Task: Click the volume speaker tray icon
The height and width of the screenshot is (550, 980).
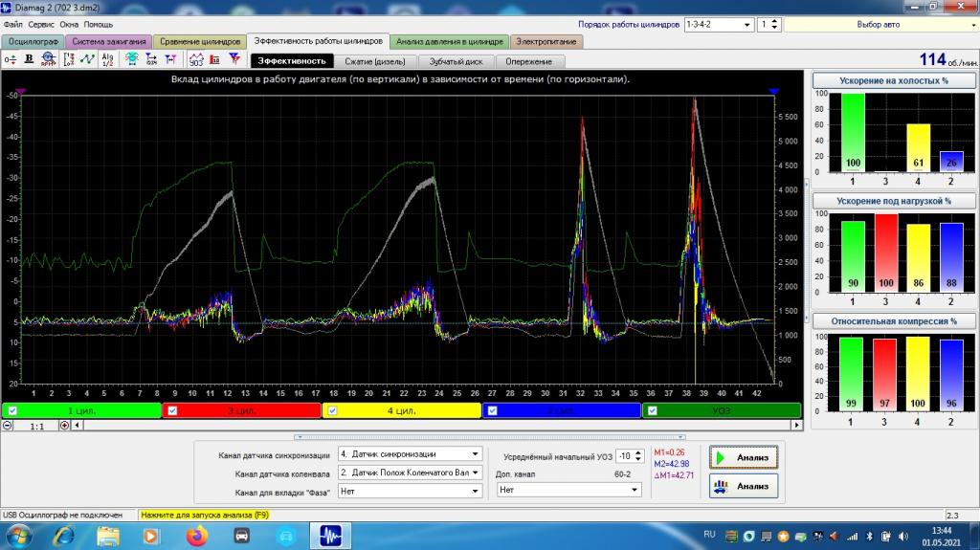Action: coord(903,537)
